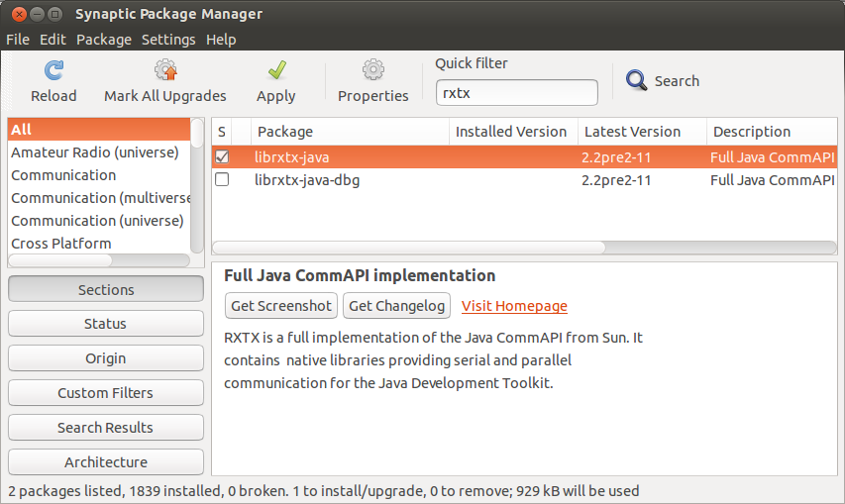Select the librxtx-java package name

pos(291,157)
